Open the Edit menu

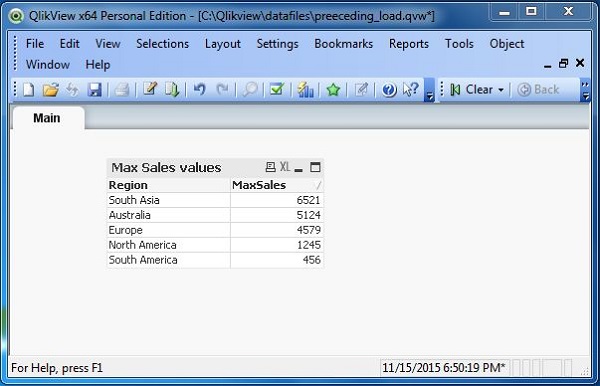(70, 44)
